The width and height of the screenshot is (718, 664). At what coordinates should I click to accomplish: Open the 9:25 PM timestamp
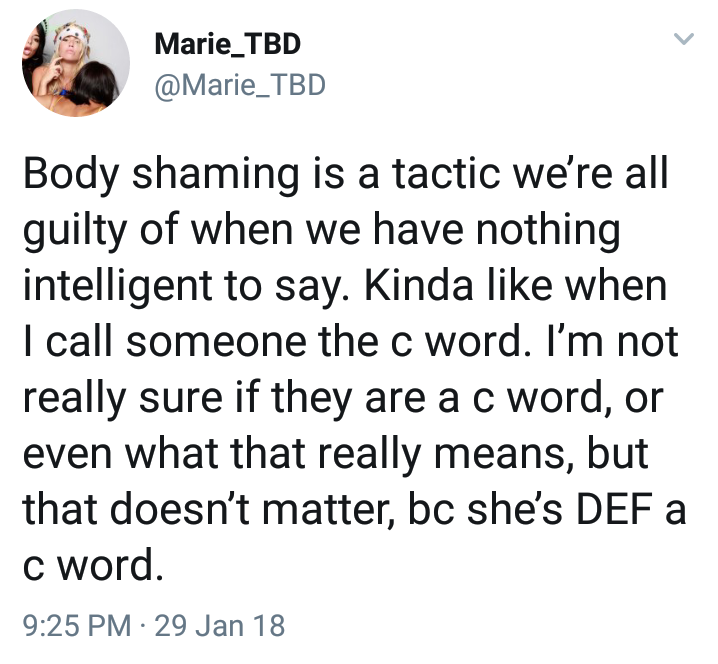tap(77, 626)
